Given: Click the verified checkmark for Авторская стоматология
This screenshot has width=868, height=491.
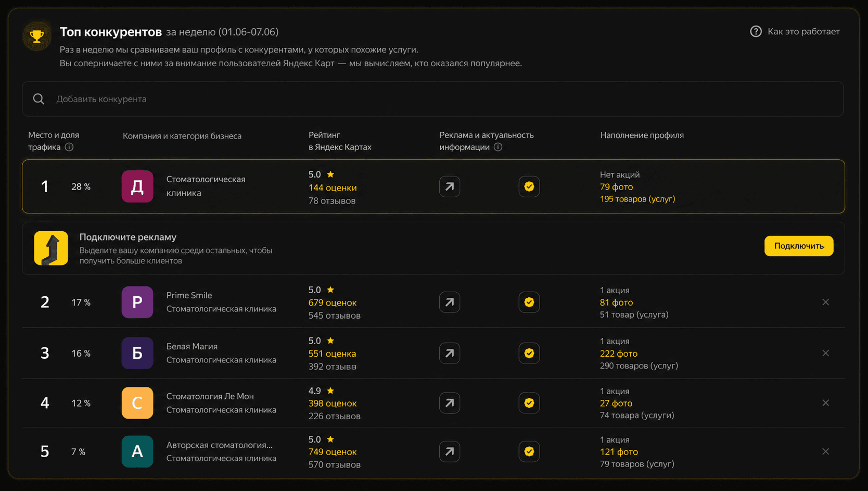Looking at the screenshot, I should (x=529, y=451).
